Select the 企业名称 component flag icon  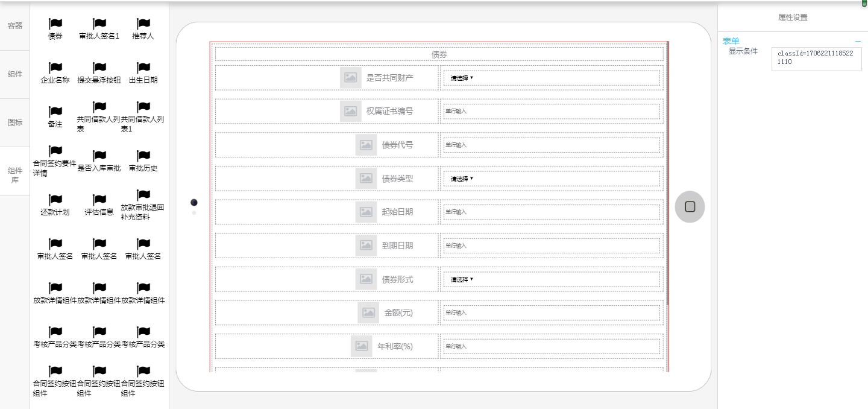tap(55, 68)
